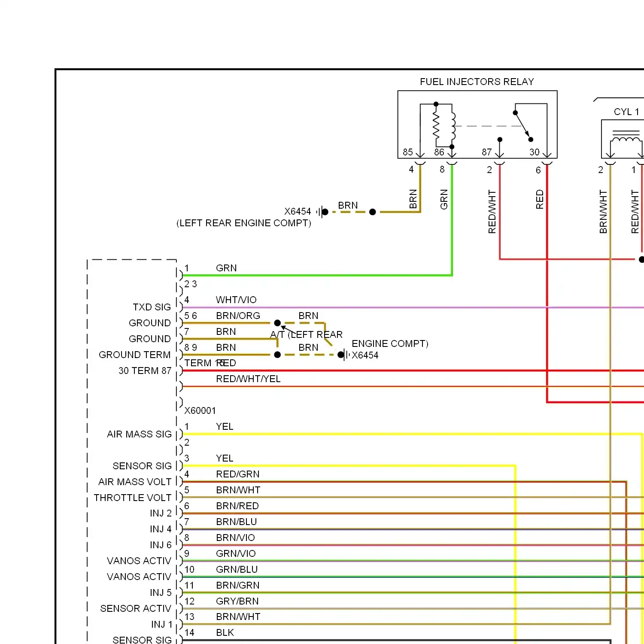Click the RED/WHT/YEL wire color label
The width and height of the screenshot is (644, 644).
click(x=248, y=379)
